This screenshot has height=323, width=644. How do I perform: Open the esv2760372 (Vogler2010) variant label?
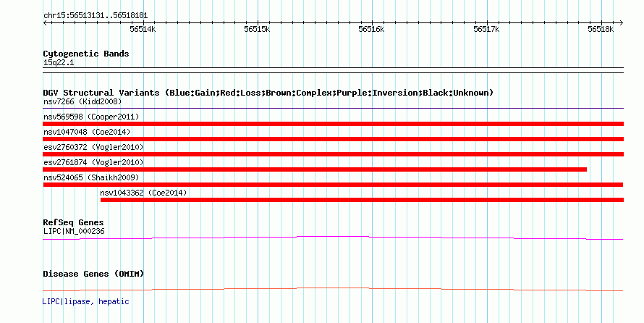click(x=93, y=147)
